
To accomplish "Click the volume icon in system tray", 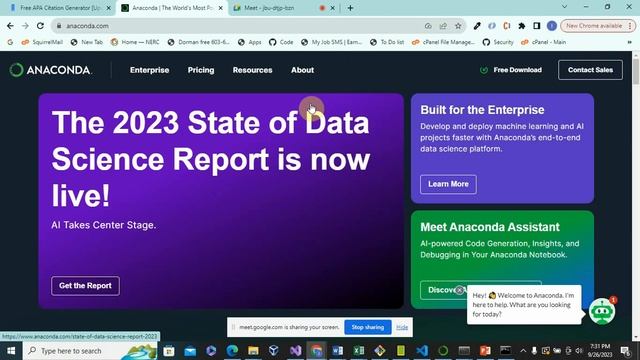I will click(578, 351).
